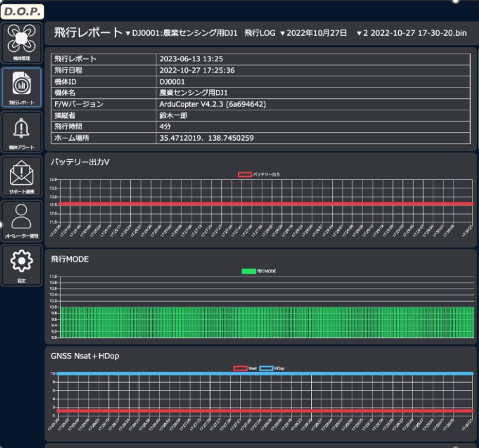Screen dimensions: 479x448
Task: Open the 2022年10月27日 date dropdown
Action: (x=314, y=33)
